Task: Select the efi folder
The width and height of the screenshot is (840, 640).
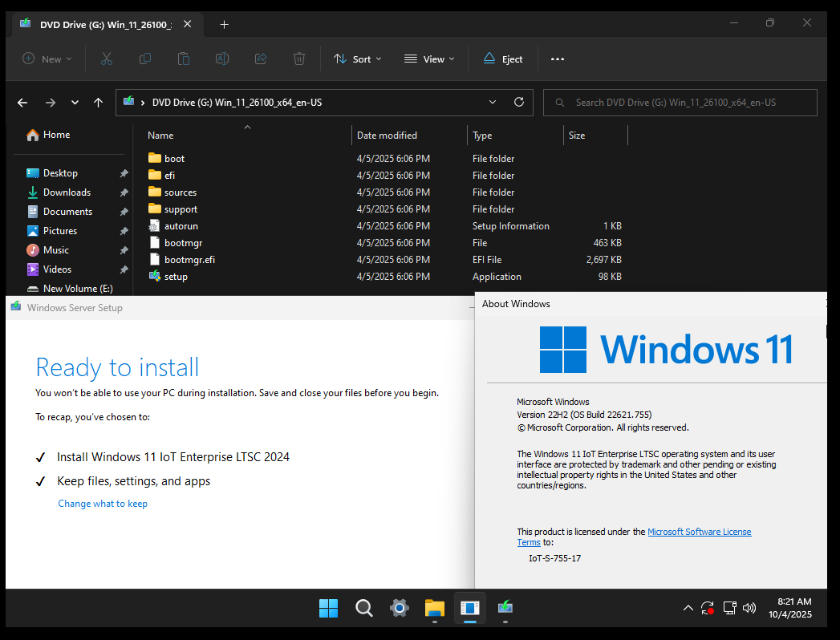Action: pos(162,175)
